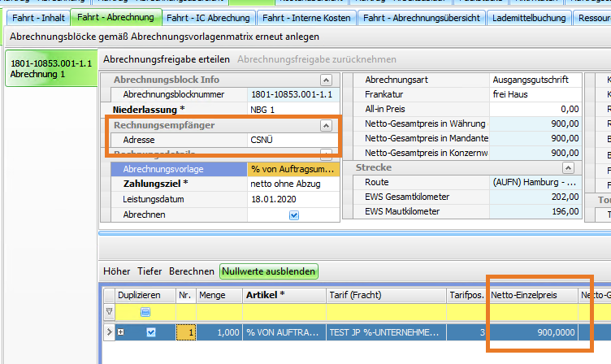Expand row 1 with the plus icon
The height and width of the screenshot is (364, 611).
click(121, 332)
